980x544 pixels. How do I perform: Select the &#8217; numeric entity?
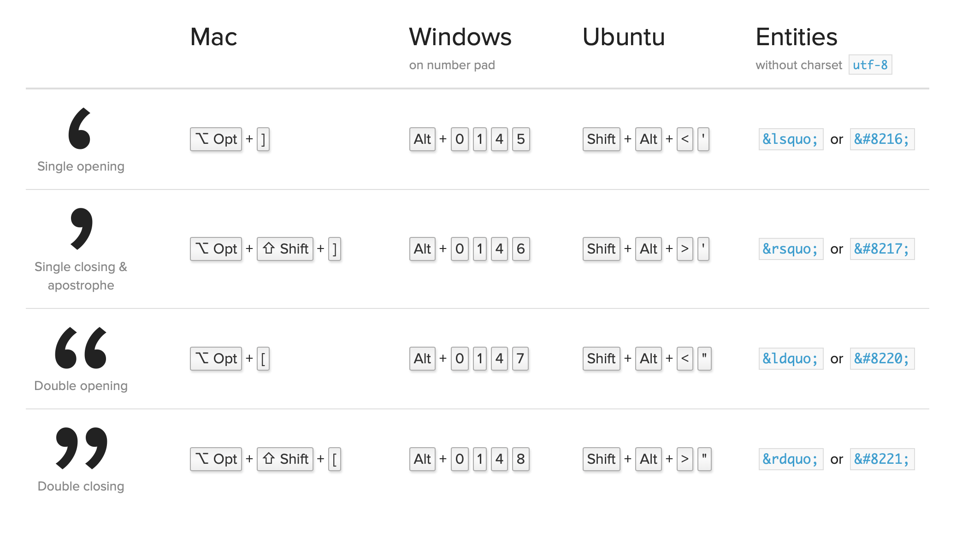point(882,249)
